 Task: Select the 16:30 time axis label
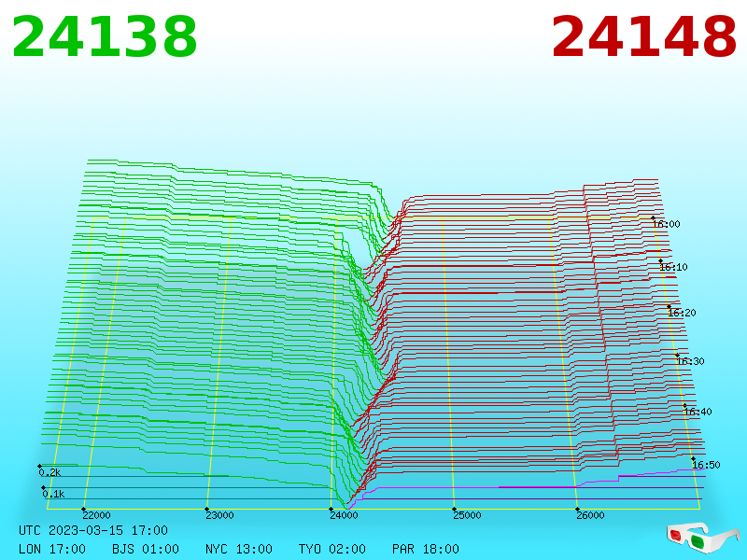point(690,361)
